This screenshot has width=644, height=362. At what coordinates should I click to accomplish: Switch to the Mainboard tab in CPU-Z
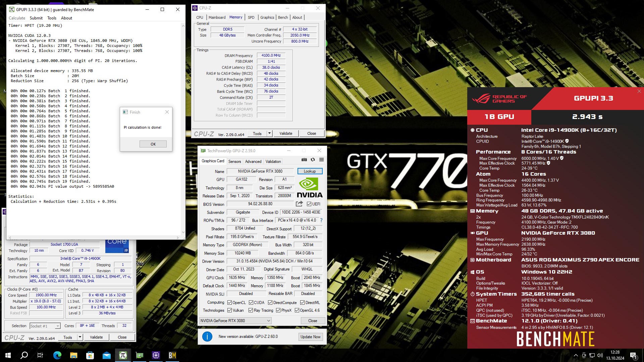click(x=217, y=17)
